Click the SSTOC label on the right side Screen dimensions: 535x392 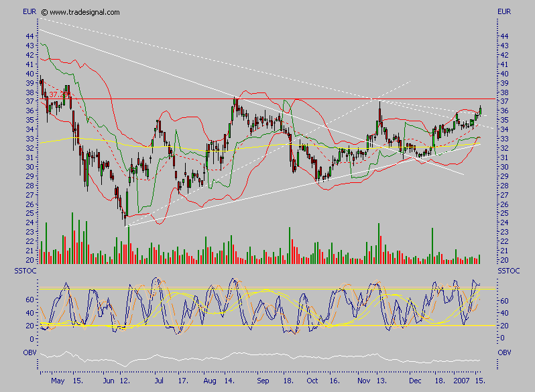click(x=509, y=271)
